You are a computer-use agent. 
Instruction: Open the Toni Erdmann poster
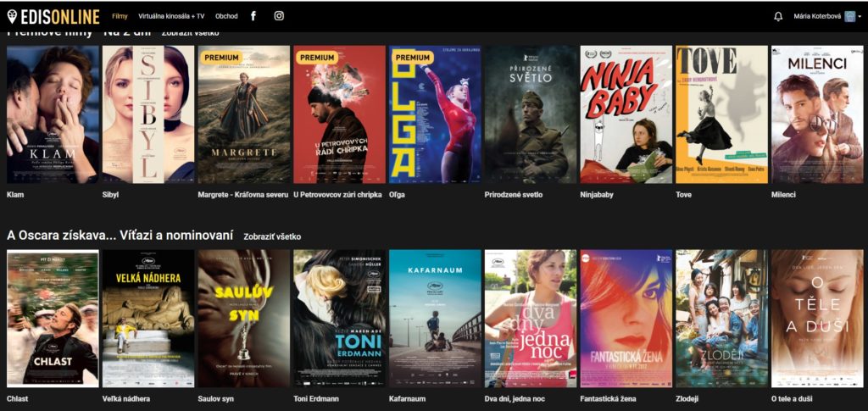[x=339, y=319]
